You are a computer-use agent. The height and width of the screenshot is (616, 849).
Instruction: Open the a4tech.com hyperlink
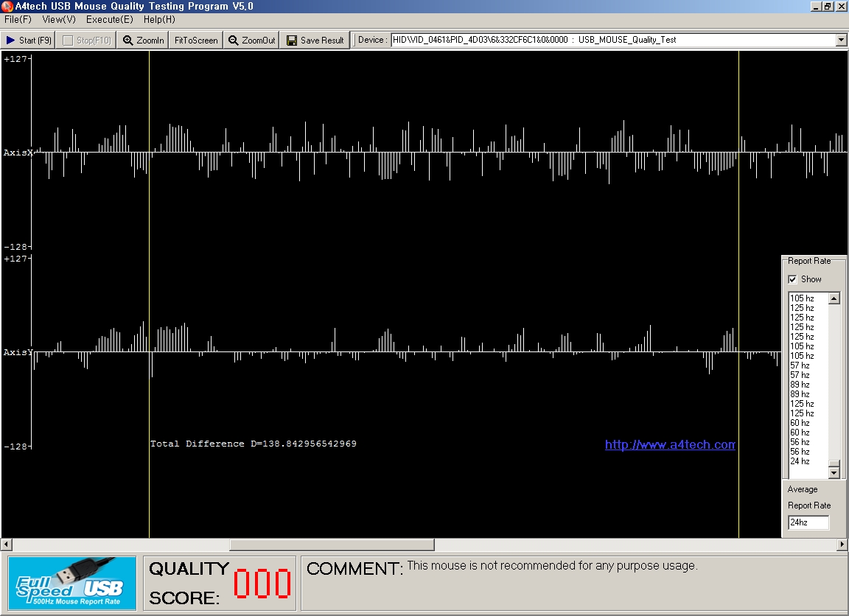[670, 444]
